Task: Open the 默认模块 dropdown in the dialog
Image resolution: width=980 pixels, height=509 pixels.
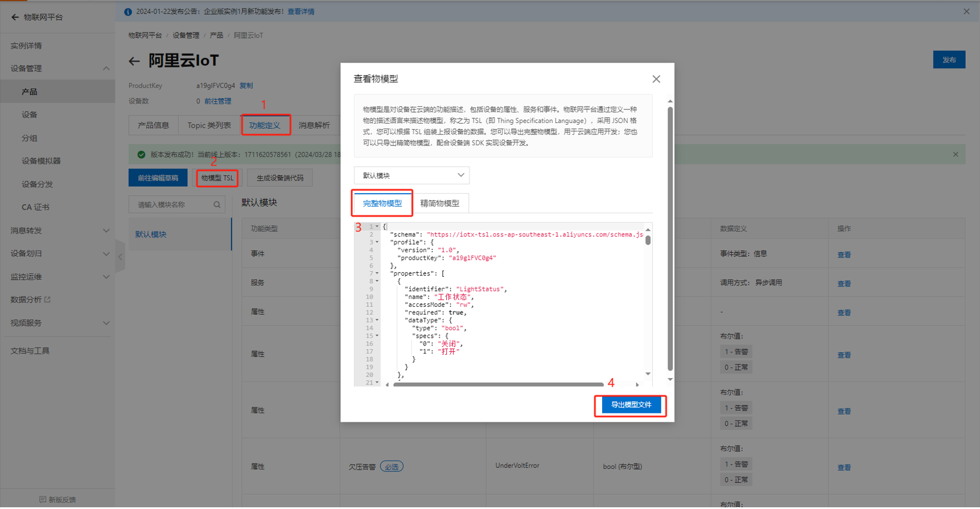Action: point(411,175)
